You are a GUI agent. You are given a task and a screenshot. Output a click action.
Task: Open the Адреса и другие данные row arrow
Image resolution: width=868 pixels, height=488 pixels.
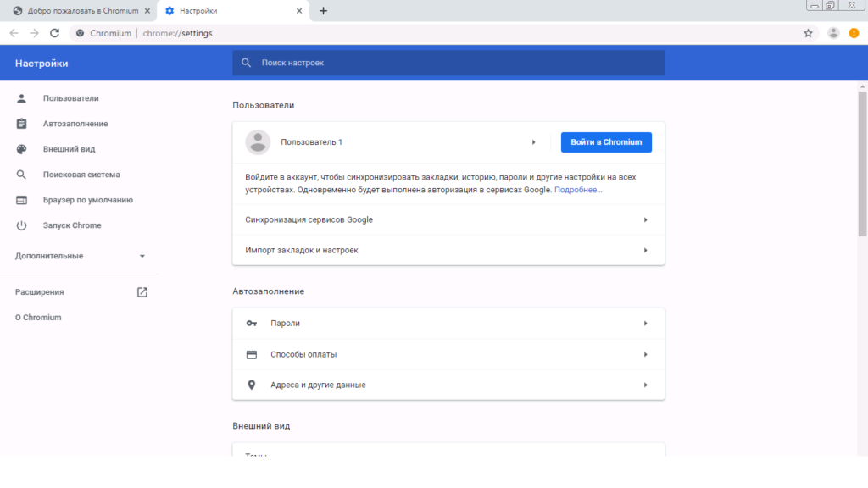[645, 385]
